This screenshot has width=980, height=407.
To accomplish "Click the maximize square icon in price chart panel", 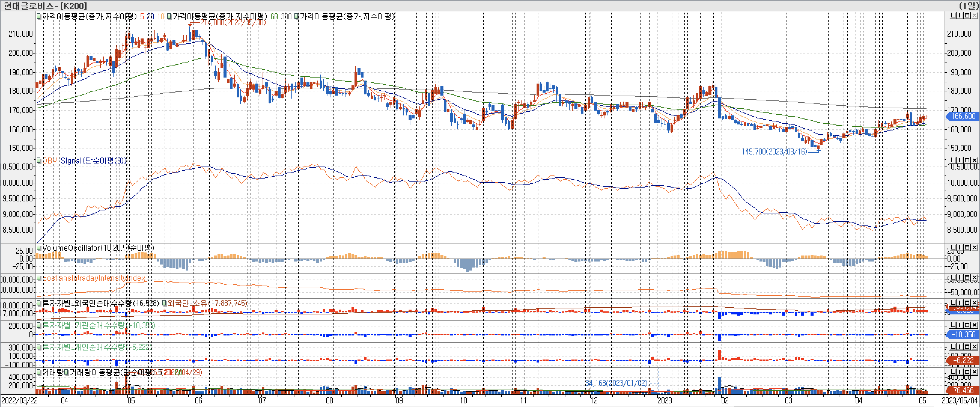I will click(x=967, y=16).
